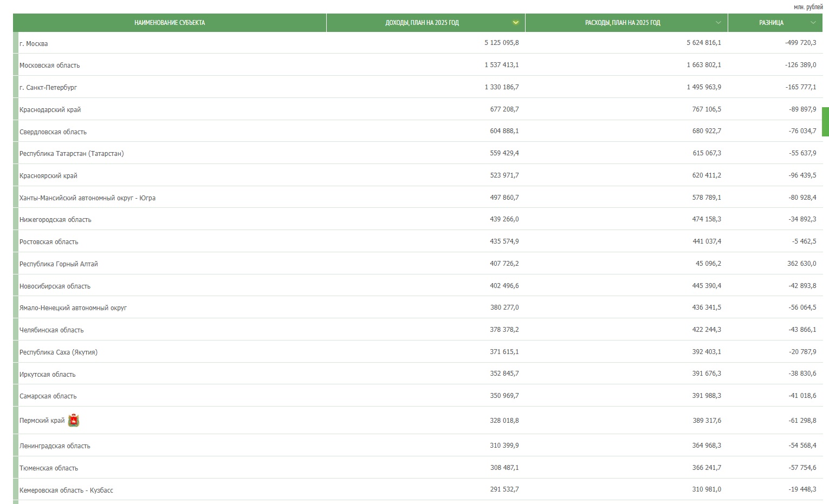
Task: Select Красноярский край row name
Action: pyautogui.click(x=48, y=176)
